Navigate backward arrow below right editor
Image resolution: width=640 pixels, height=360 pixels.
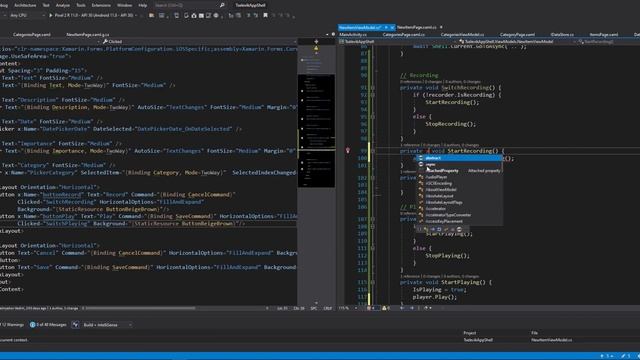[402, 308]
